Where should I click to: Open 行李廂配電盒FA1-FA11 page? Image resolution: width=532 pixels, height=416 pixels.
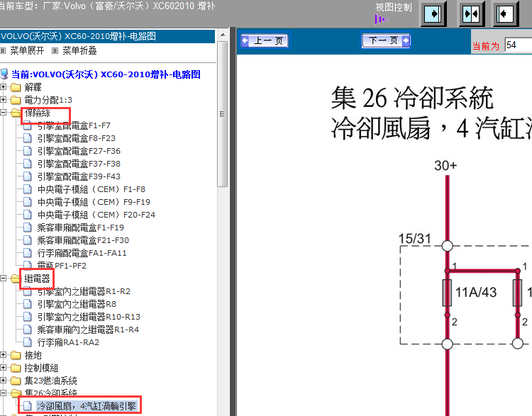82,253
